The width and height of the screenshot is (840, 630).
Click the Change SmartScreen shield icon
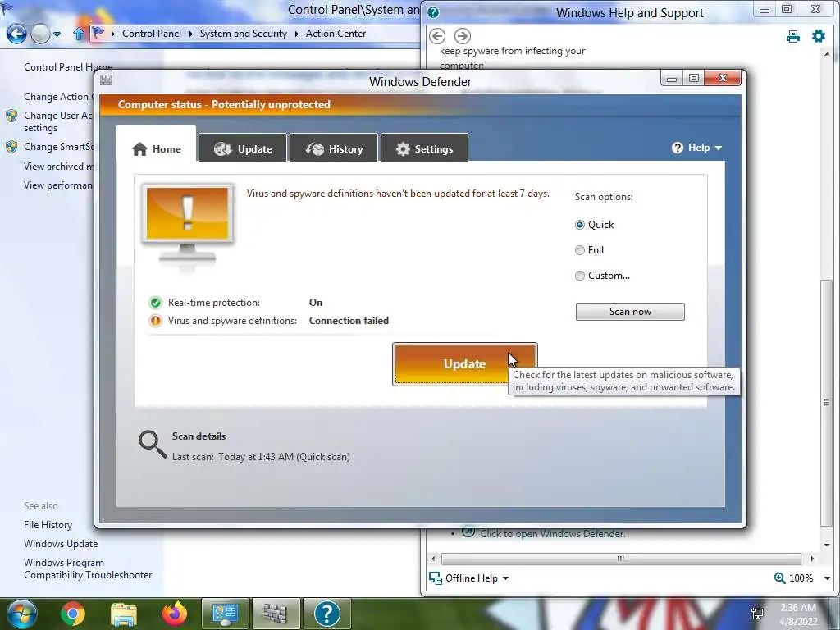tap(11, 147)
